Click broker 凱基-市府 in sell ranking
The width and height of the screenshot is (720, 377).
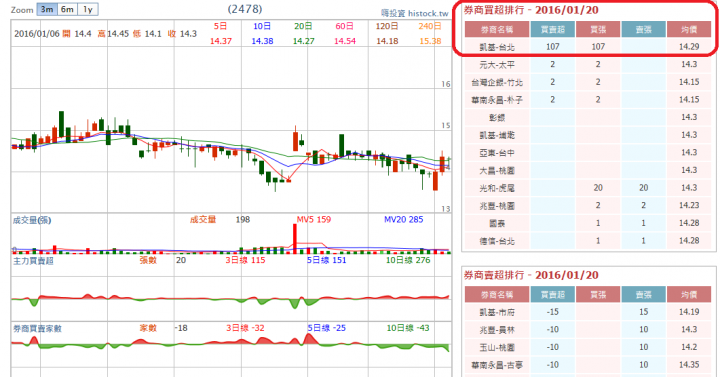(x=497, y=312)
